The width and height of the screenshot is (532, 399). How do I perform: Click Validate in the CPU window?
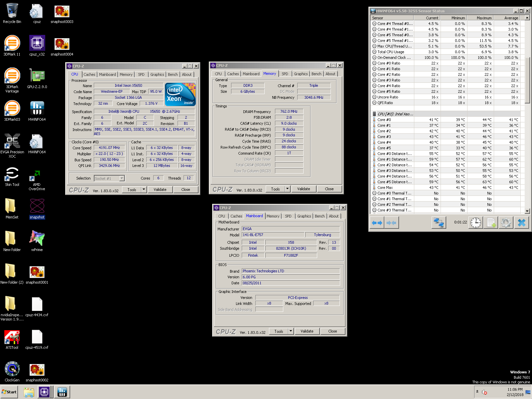pyautogui.click(x=160, y=190)
